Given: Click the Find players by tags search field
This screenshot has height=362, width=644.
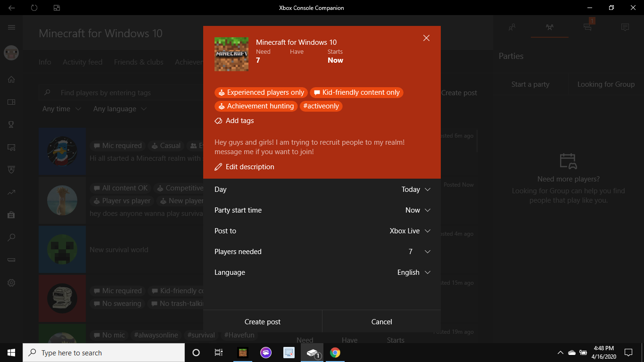Looking at the screenshot, I should tap(121, 93).
